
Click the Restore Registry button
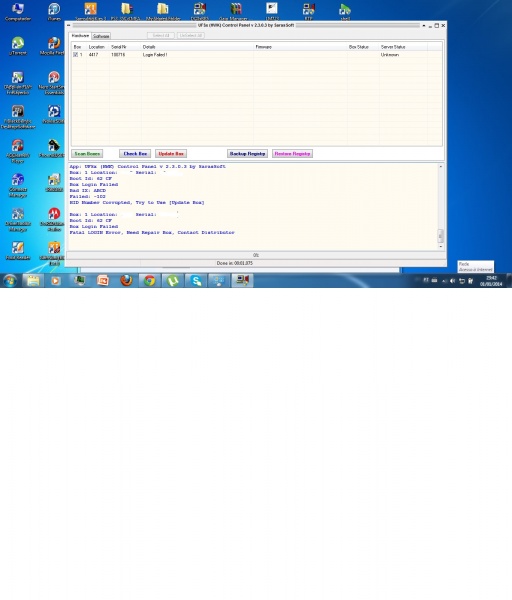(x=292, y=153)
